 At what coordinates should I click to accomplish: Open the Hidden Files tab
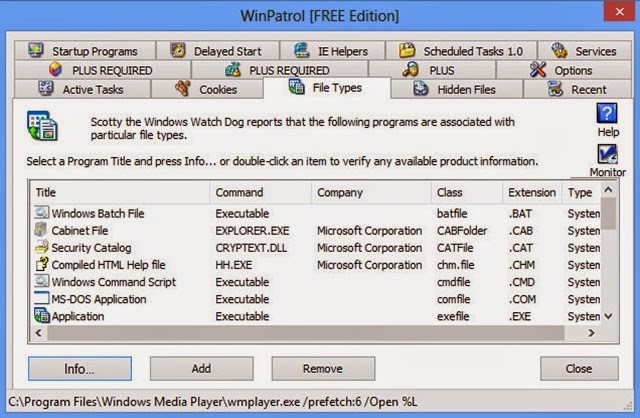pyautogui.click(x=457, y=89)
